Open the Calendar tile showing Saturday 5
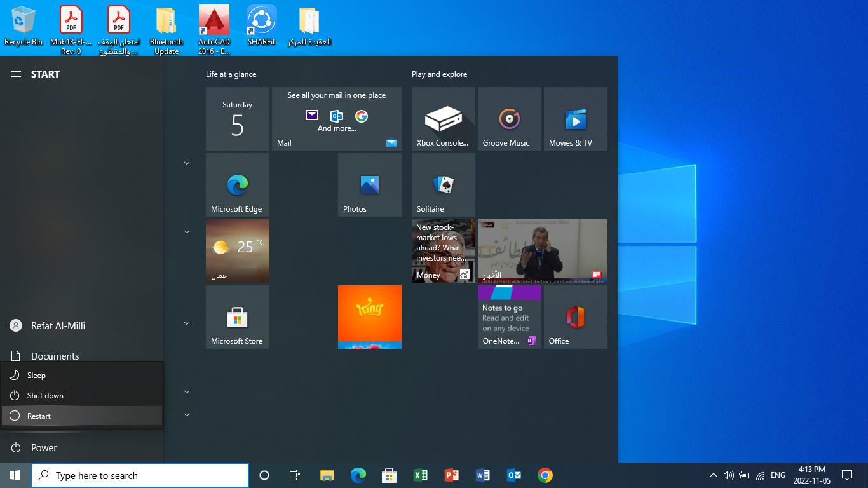Viewport: 868px width, 488px height. pyautogui.click(x=237, y=119)
